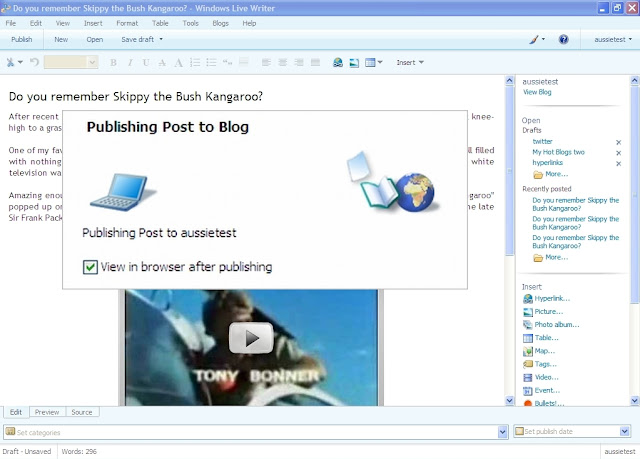The image size is (640, 459).
Task: Open the Edit menu
Action: pyautogui.click(x=36, y=23)
